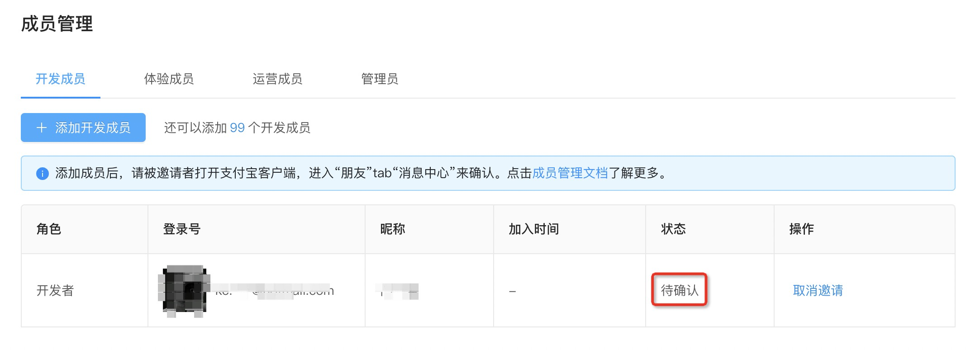Click the 状态 column header
Image resolution: width=980 pixels, height=350 pixels.
click(673, 229)
